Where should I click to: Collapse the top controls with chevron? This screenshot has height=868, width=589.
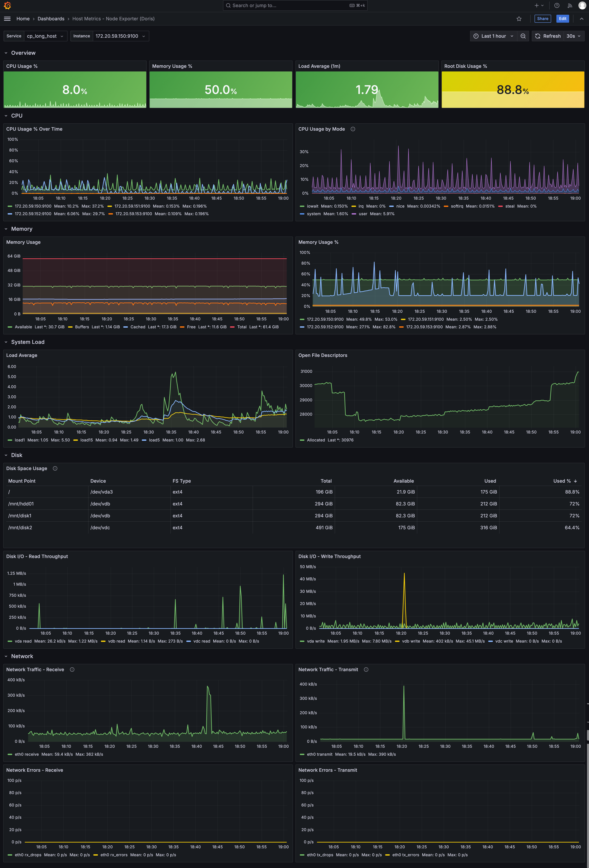(x=582, y=19)
